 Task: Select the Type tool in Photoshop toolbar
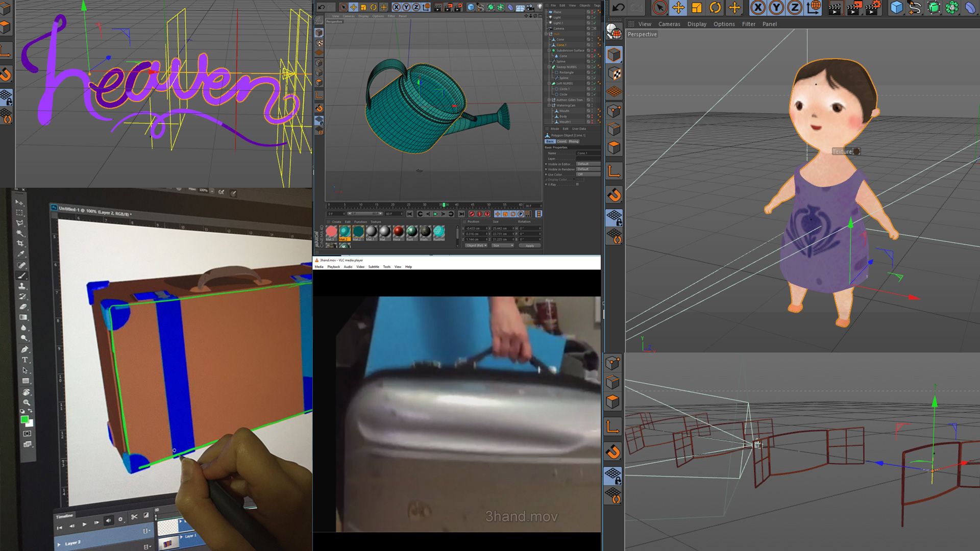pos(24,360)
